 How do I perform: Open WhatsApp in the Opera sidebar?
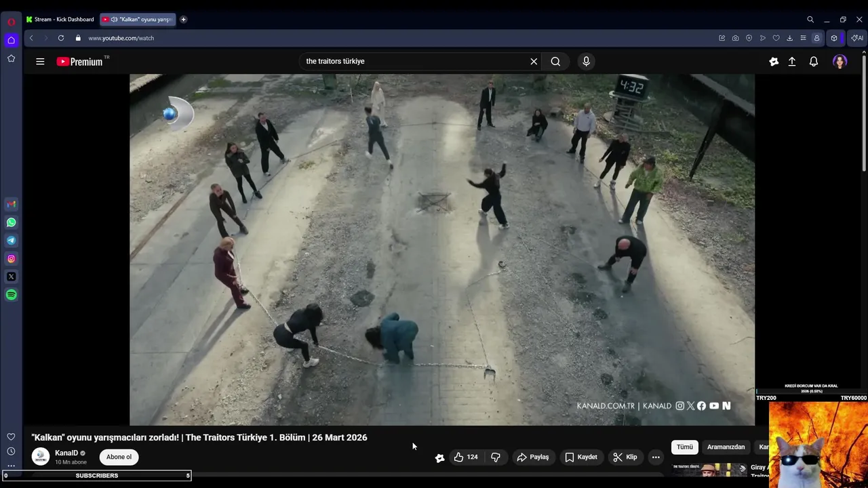pyautogui.click(x=11, y=222)
